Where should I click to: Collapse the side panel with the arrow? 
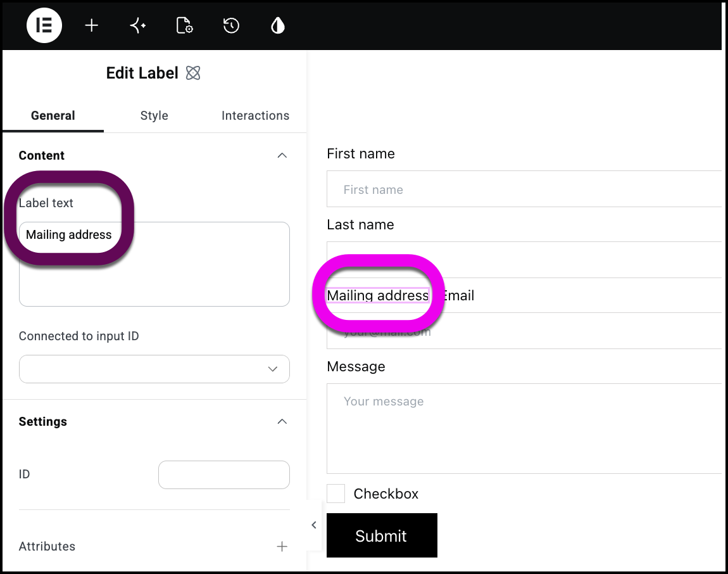pyautogui.click(x=314, y=525)
